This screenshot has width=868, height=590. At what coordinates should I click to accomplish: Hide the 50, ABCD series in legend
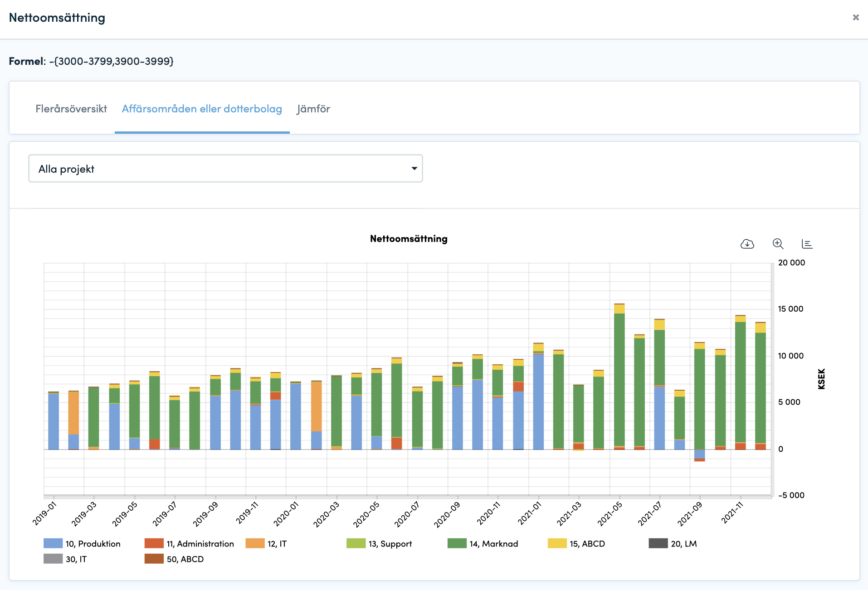coord(174,559)
